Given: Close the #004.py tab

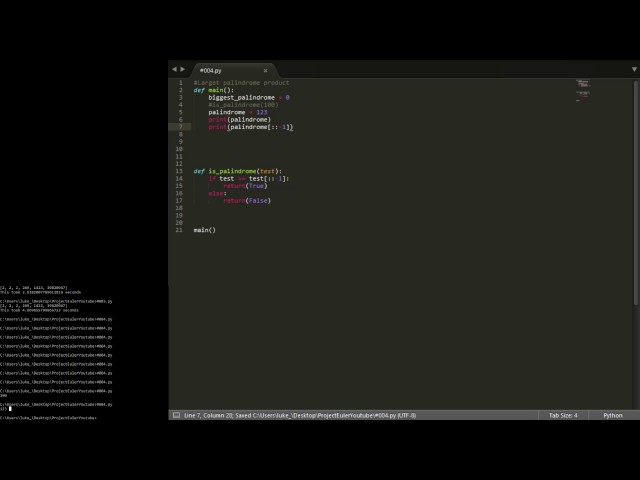Looking at the screenshot, I should pyautogui.click(x=265, y=71).
